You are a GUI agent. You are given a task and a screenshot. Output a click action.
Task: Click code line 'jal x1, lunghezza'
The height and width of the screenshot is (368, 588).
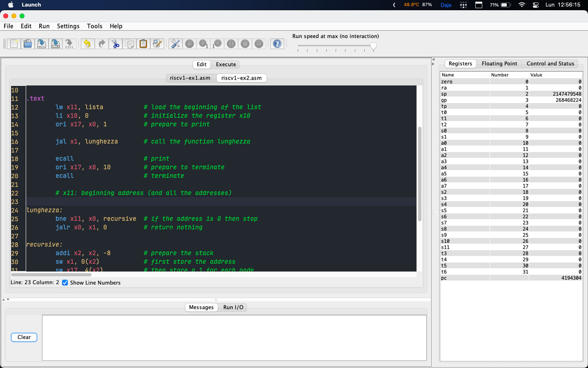click(87, 141)
